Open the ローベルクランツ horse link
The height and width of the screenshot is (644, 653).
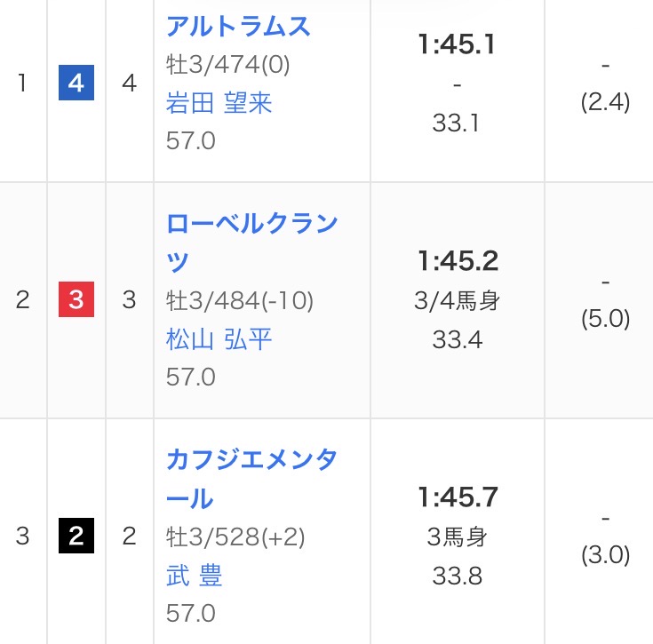click(252, 223)
